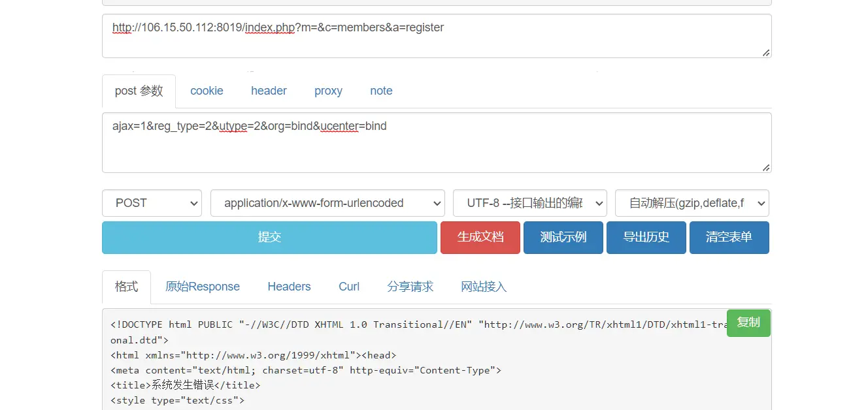Click the post parameters text area

tap(437, 142)
